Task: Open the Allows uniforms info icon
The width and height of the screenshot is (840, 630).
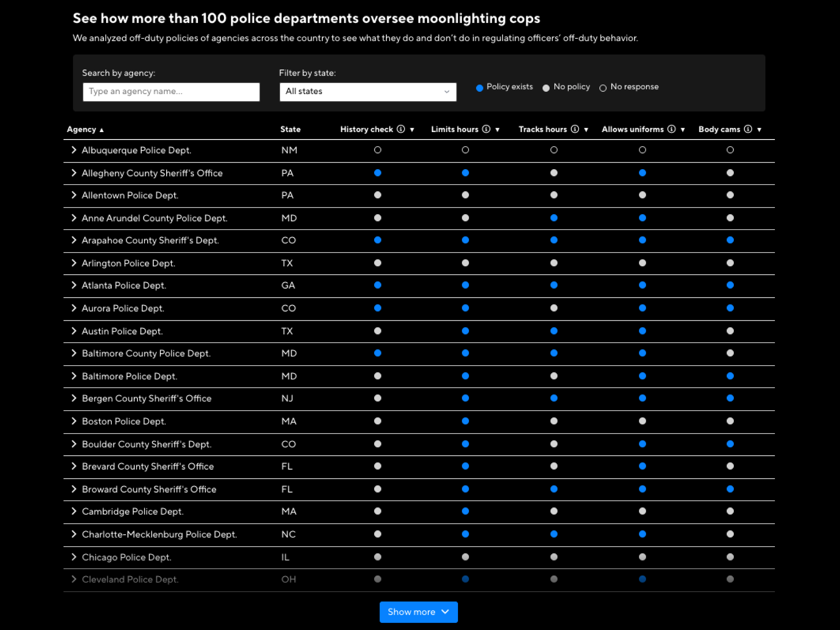Action: point(671,129)
